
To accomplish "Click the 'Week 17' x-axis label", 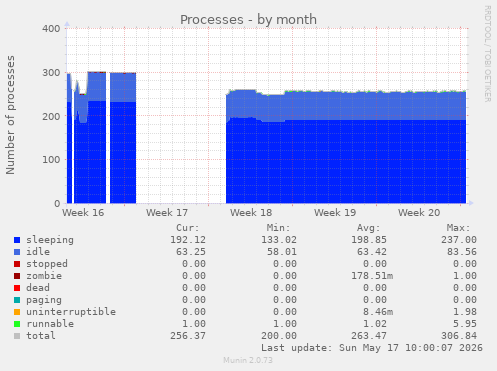I will pyautogui.click(x=167, y=213).
